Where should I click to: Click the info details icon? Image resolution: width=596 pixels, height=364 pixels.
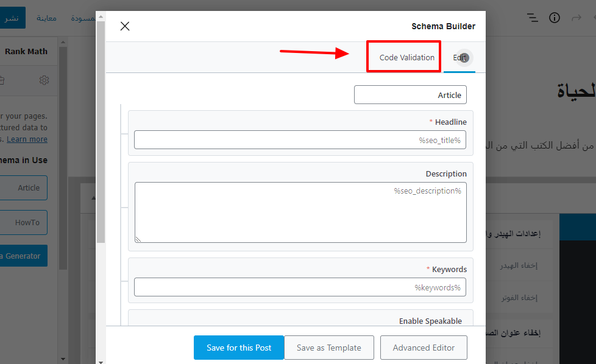(555, 18)
